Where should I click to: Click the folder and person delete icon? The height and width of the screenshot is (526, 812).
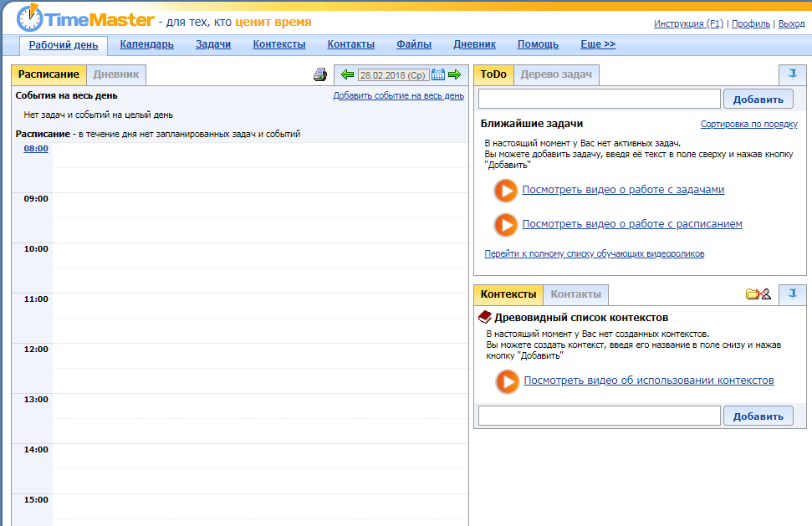(x=758, y=294)
